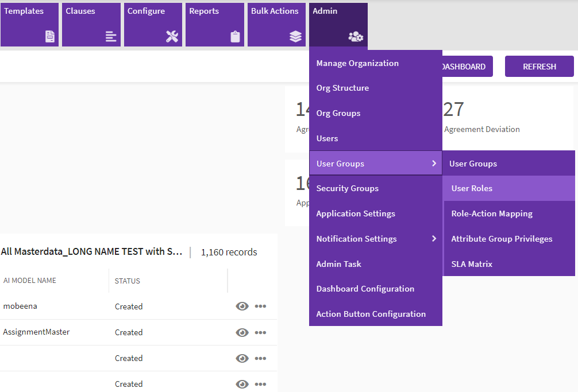Expand the Notification Settings submenu arrow

coord(434,239)
